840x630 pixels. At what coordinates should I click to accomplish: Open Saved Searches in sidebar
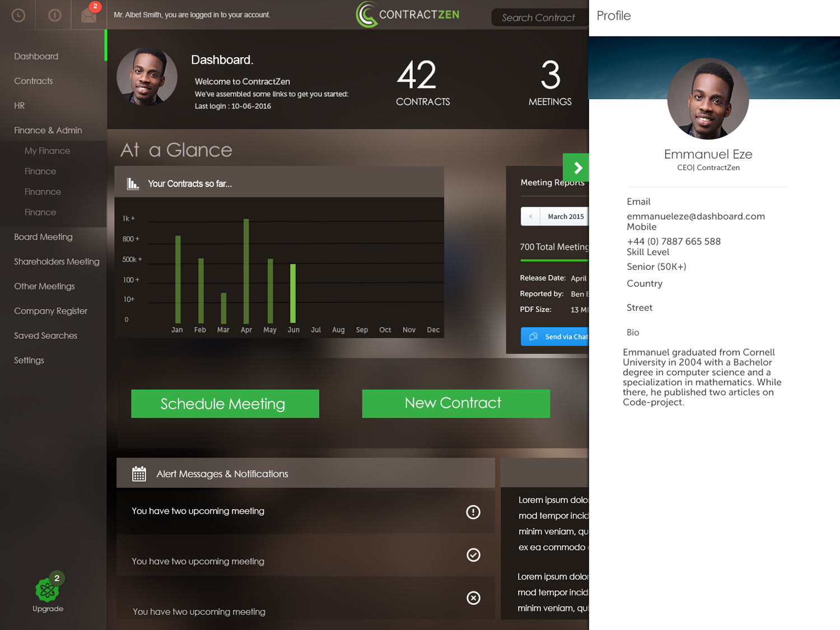click(46, 335)
